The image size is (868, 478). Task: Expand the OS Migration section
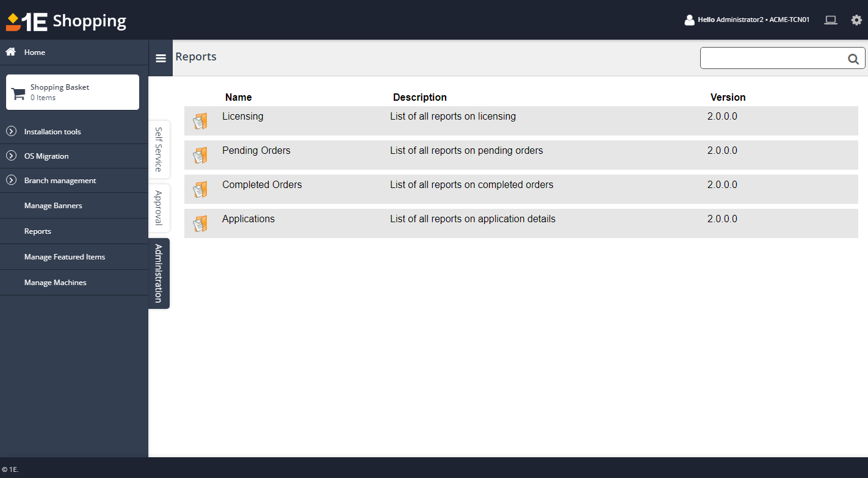(x=46, y=156)
